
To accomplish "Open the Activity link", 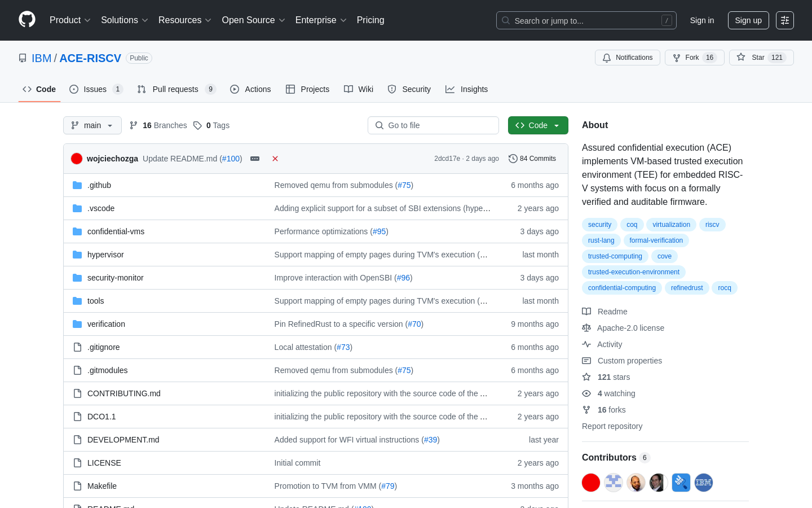I will pos(602,344).
